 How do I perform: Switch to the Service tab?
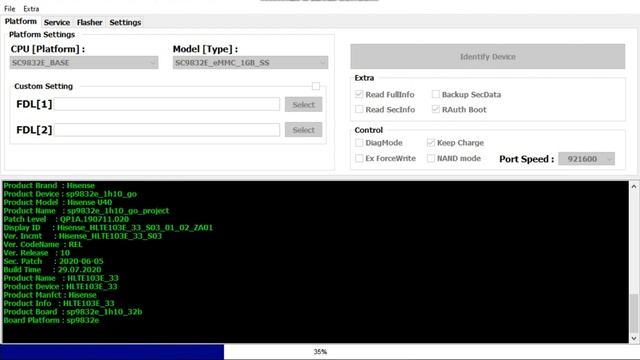57,22
